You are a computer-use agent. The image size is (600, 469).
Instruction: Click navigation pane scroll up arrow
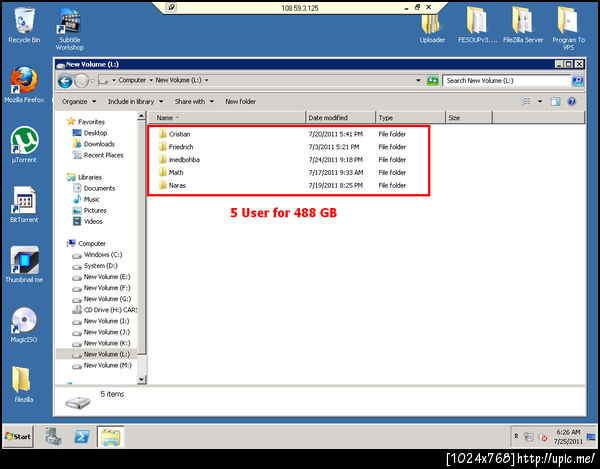[141, 116]
